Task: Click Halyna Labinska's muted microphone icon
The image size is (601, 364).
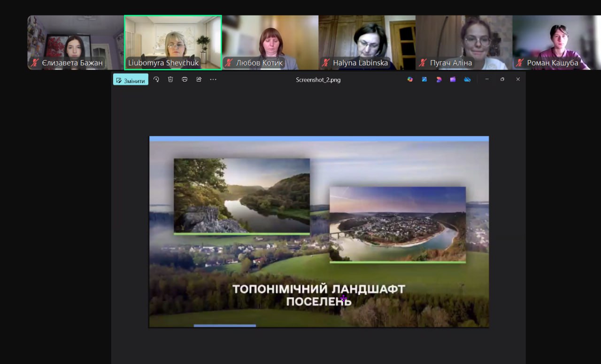Action: pyautogui.click(x=325, y=63)
